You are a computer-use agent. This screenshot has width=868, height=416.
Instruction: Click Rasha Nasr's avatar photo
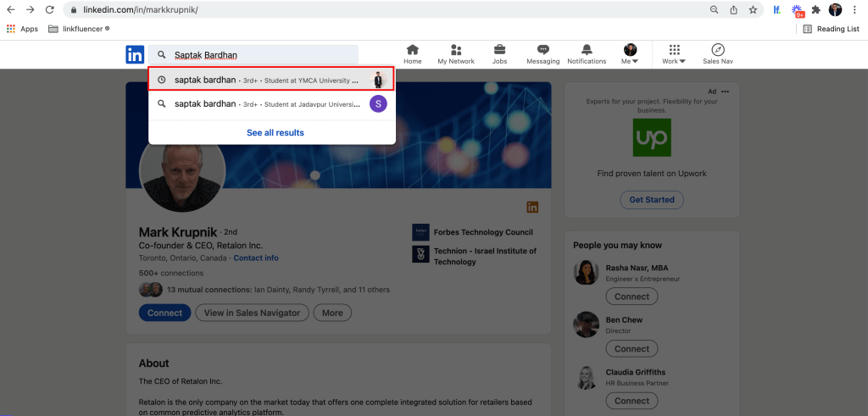587,272
